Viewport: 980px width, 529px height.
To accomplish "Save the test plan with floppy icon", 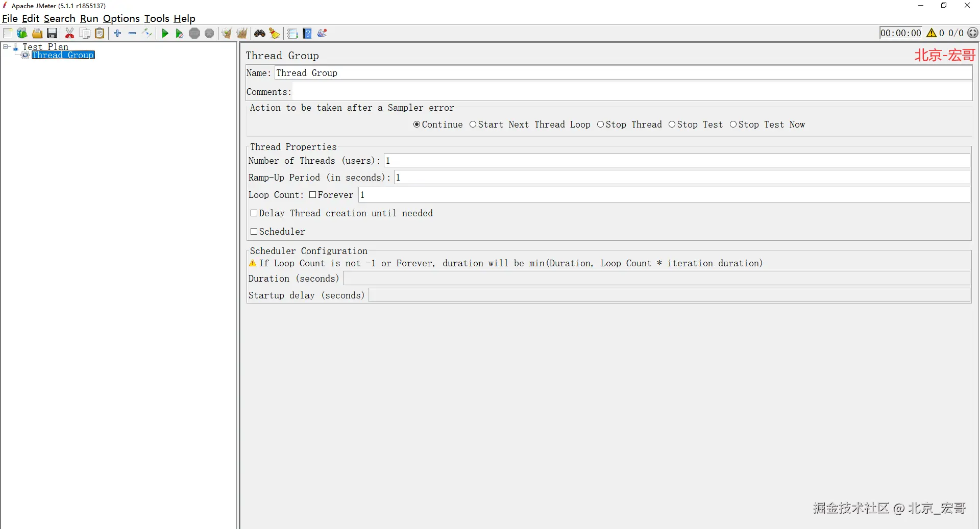I will [52, 33].
